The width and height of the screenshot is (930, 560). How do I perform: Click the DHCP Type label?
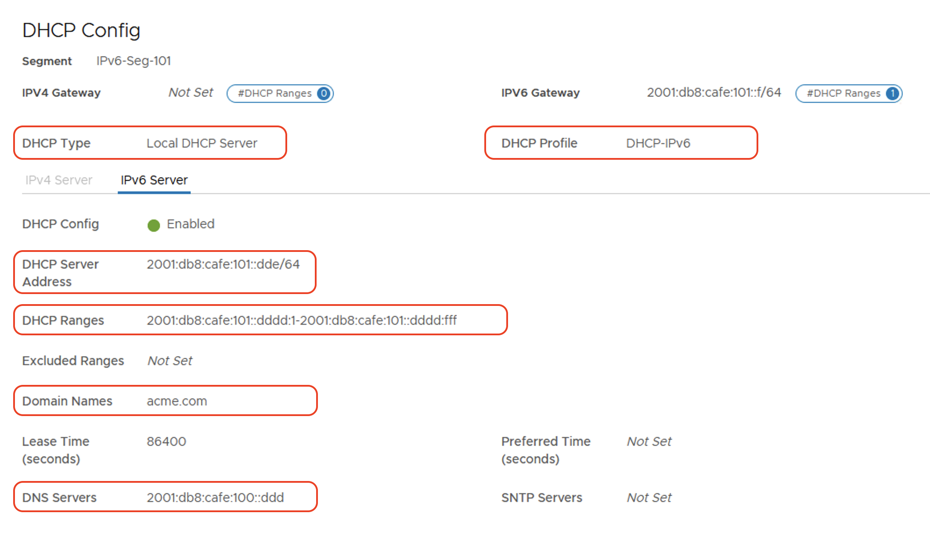[56, 143]
